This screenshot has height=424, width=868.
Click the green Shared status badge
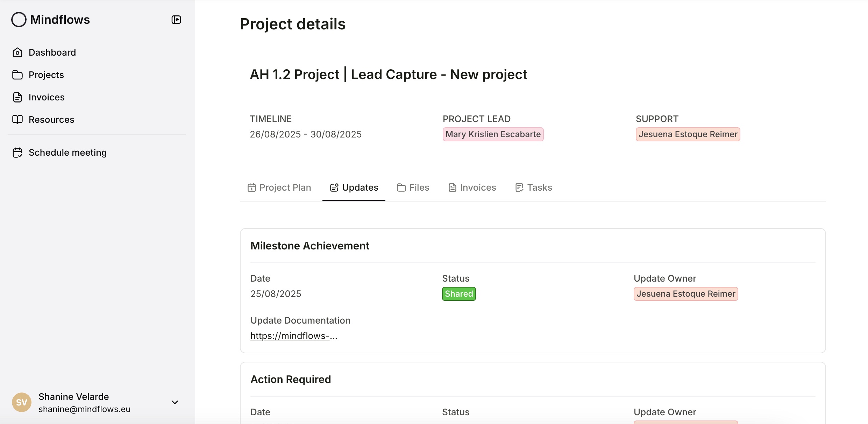click(x=458, y=294)
